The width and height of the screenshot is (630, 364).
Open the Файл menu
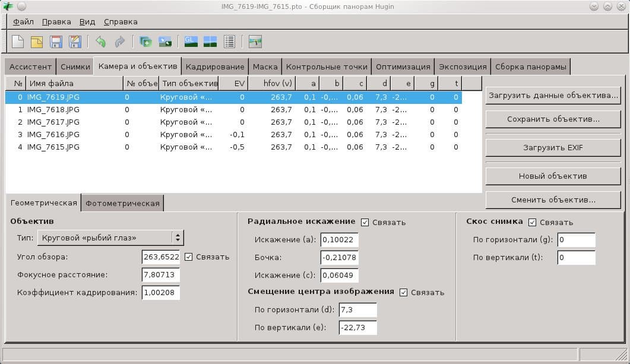coord(23,22)
